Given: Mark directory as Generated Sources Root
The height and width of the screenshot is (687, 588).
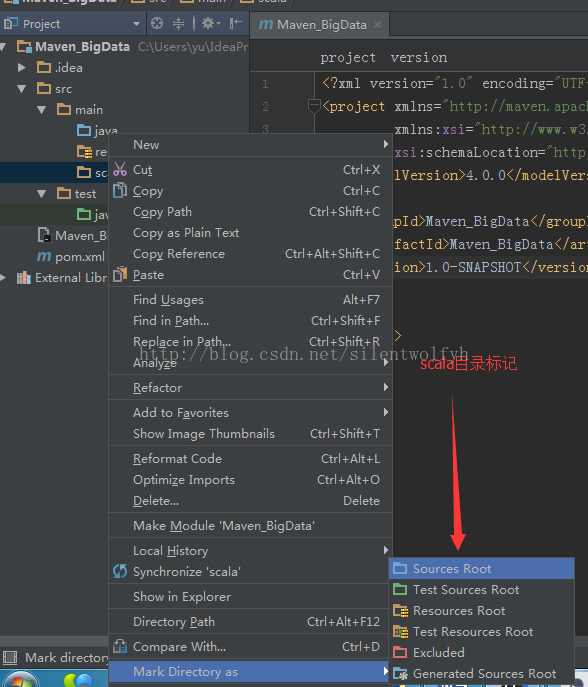Looking at the screenshot, I should coord(482,674).
